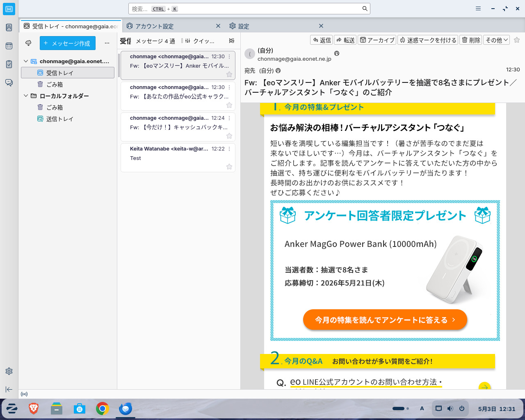The image size is (525, 420).
Task: Toggle star on the Test message
Action: point(229,167)
